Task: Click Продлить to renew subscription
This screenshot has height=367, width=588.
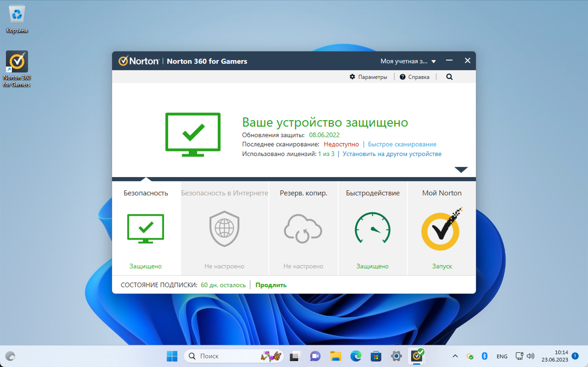Action: click(271, 285)
